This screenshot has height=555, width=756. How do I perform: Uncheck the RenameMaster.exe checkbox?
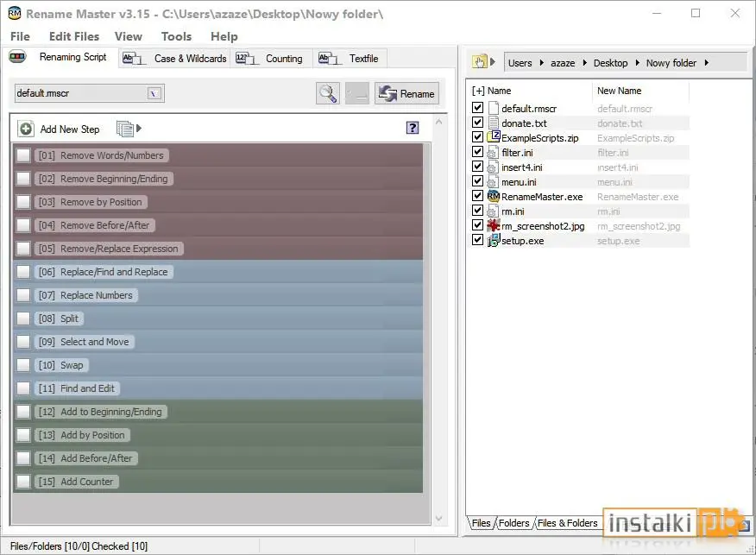[477, 196]
